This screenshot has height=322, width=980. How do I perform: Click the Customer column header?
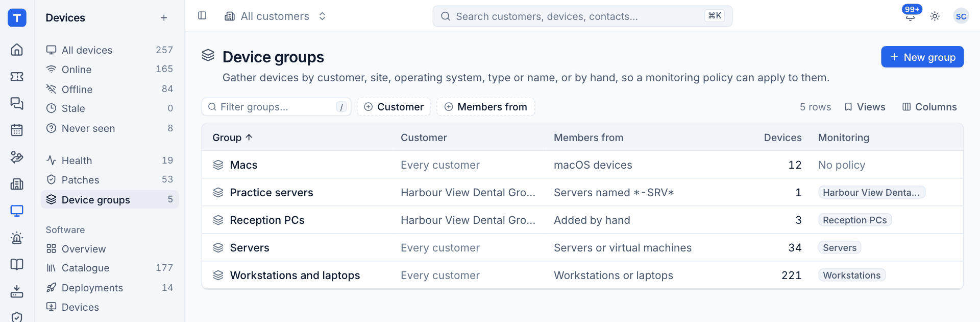pos(424,137)
